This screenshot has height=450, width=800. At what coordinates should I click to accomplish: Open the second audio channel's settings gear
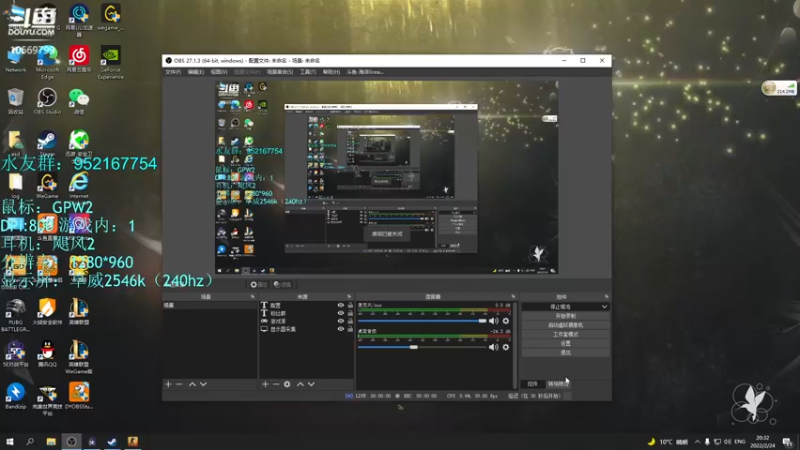click(506, 347)
